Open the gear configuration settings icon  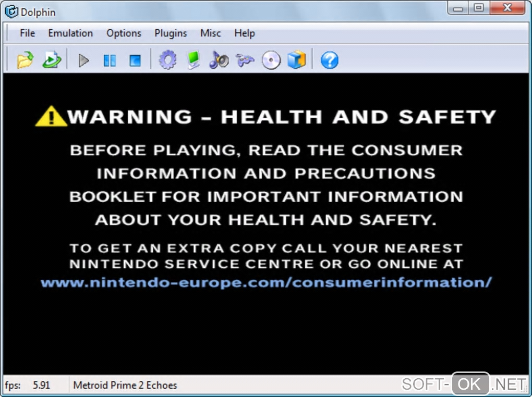coord(167,60)
